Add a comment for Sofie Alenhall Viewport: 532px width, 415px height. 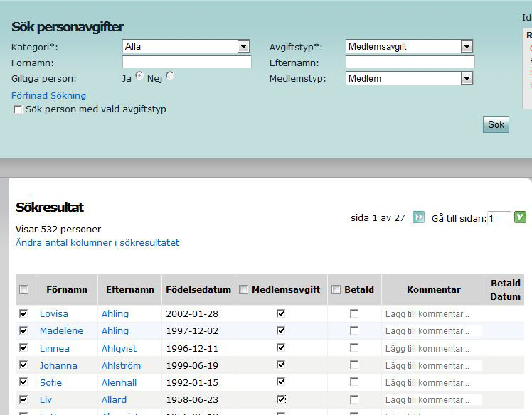click(433, 383)
